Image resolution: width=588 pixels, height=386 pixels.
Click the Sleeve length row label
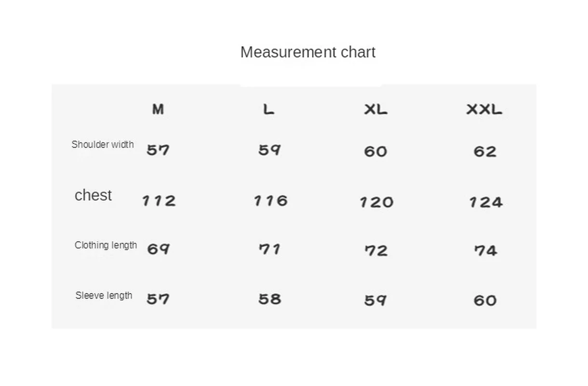[104, 295]
